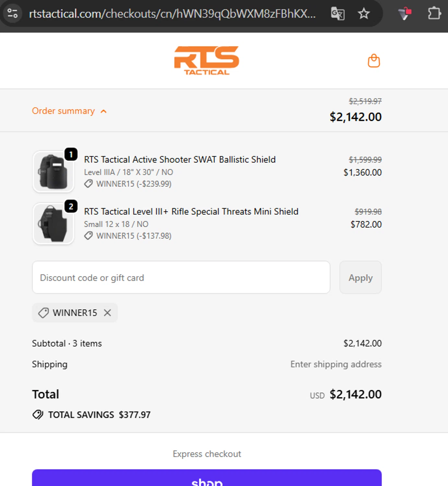Image resolution: width=448 pixels, height=486 pixels.
Task: Click the Order summary chevron arrow
Action: pyautogui.click(x=103, y=111)
